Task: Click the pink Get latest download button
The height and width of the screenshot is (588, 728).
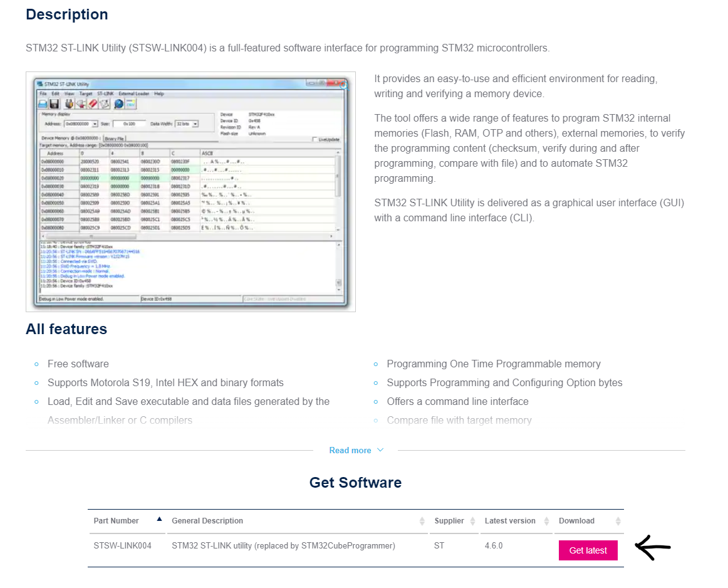Action: click(588, 550)
